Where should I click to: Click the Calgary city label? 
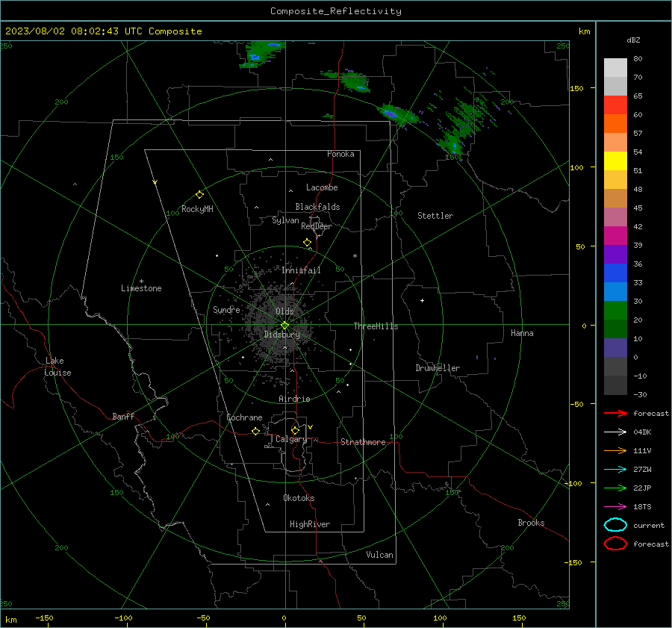pyautogui.click(x=291, y=439)
